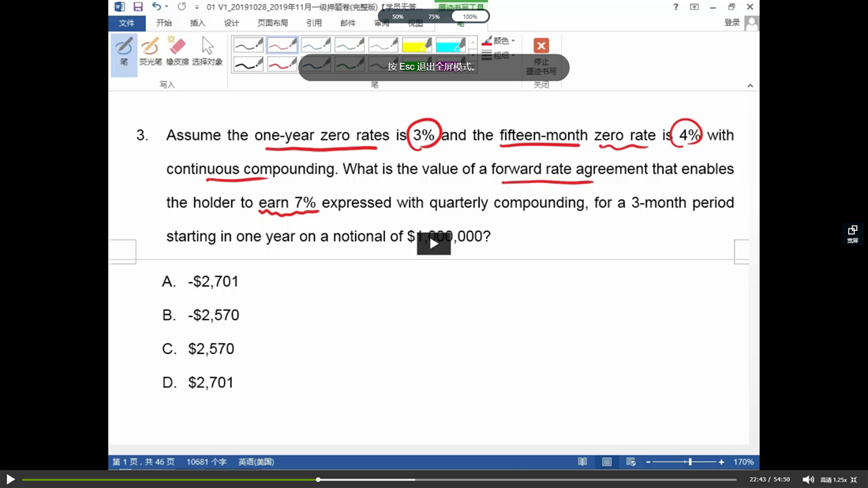
Task: Click the Word zoom slider handle
Action: pyautogui.click(x=690, y=462)
